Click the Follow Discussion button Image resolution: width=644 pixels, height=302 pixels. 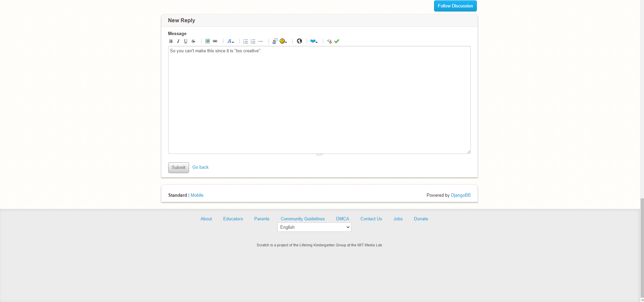[x=455, y=6]
